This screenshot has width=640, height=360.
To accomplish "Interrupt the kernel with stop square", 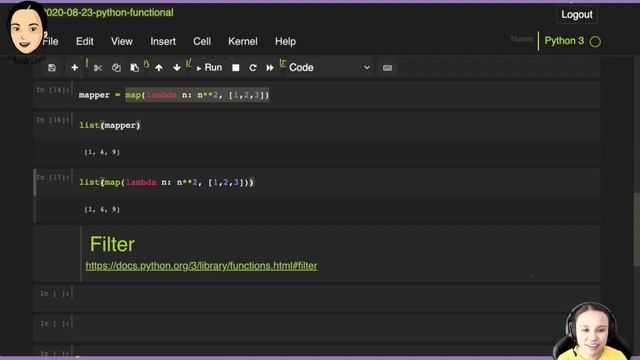I will tap(236, 68).
